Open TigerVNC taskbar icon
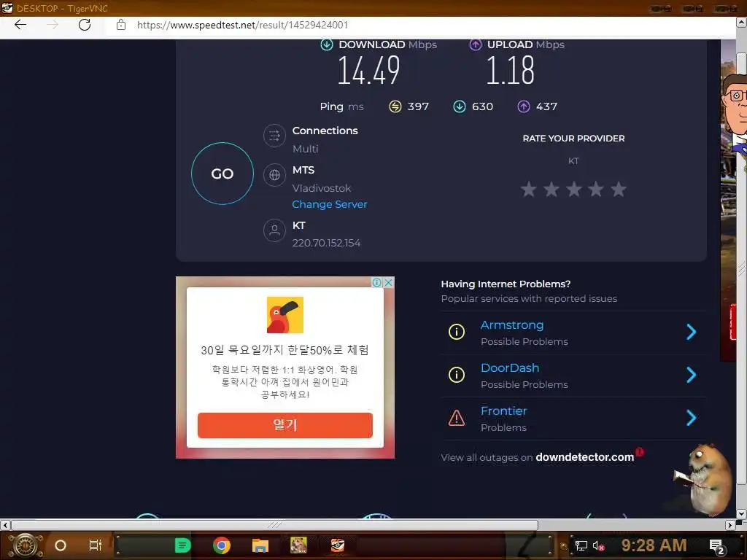Viewport: 747px width, 560px height. coord(337,545)
